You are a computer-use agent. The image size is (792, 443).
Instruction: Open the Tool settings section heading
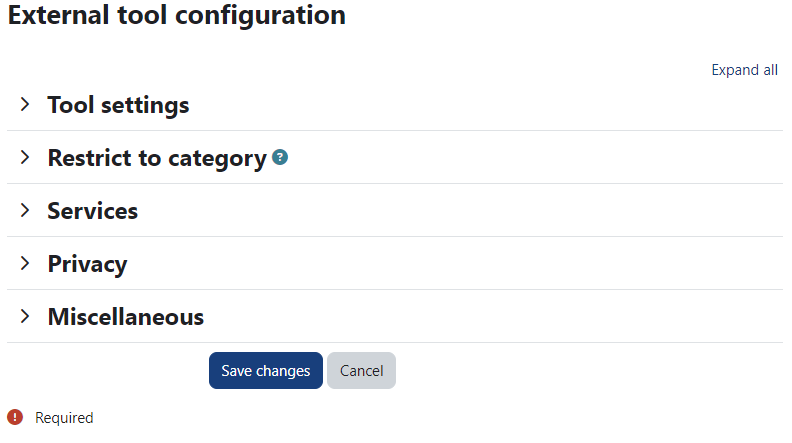[x=118, y=105]
